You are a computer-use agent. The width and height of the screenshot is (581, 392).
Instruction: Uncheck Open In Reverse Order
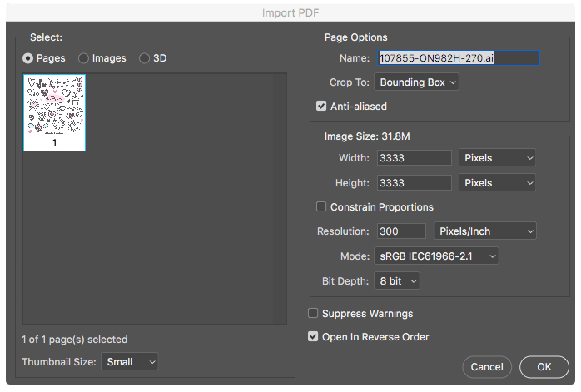(313, 336)
